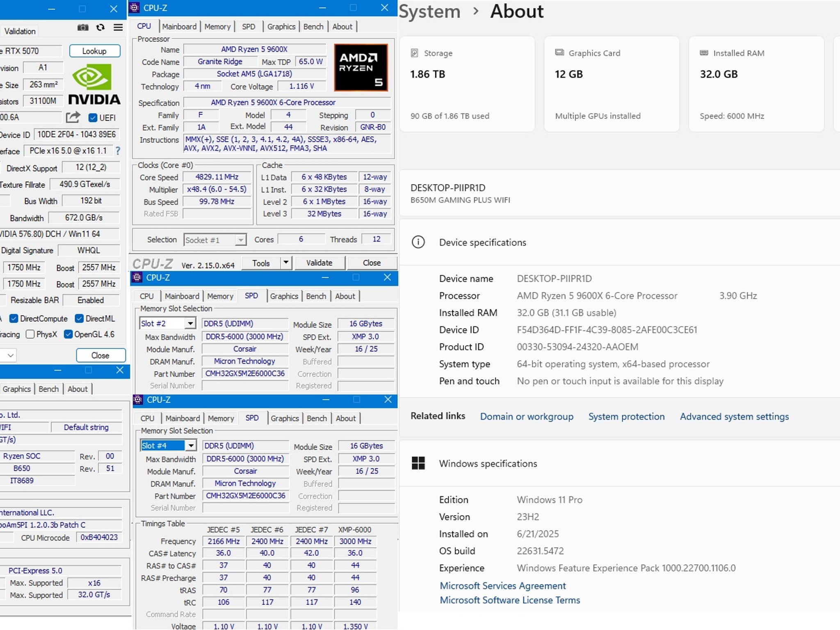The image size is (840, 630).
Task: Click the Lookup button in GPU-Z
Action: coord(95,51)
